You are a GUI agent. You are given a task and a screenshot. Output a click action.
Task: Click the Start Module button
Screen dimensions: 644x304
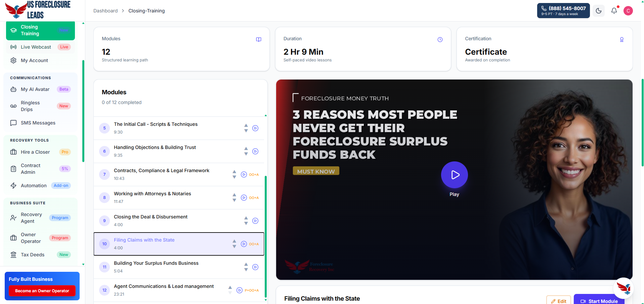tap(599, 301)
